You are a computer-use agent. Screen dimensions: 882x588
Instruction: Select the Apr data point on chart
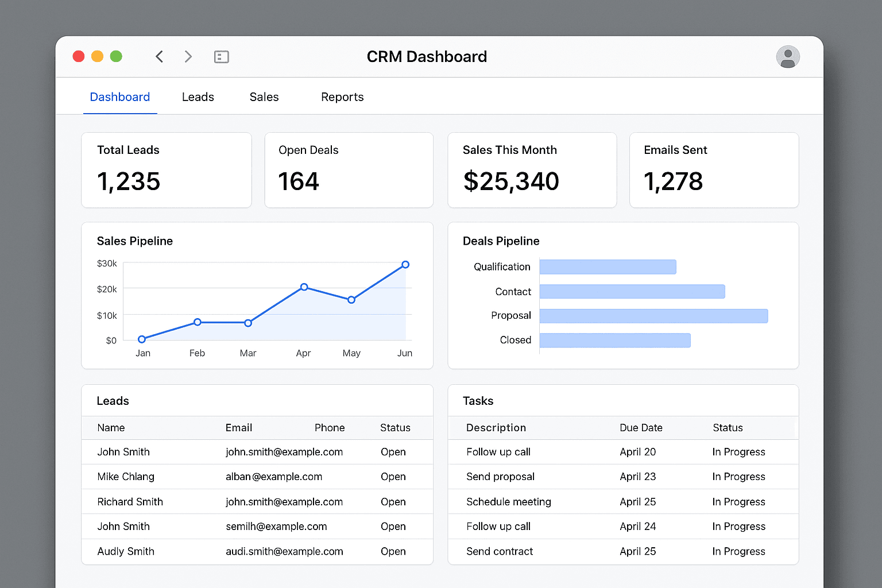click(x=304, y=287)
